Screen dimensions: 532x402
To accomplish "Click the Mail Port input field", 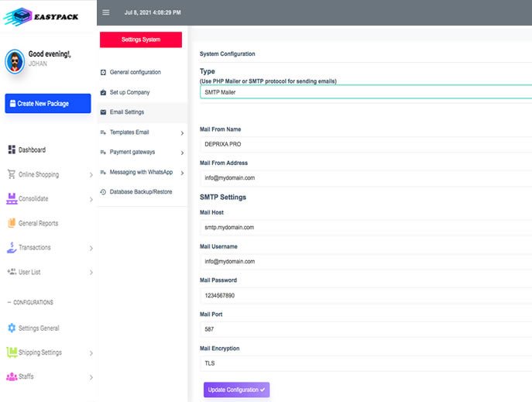I will click(x=364, y=329).
